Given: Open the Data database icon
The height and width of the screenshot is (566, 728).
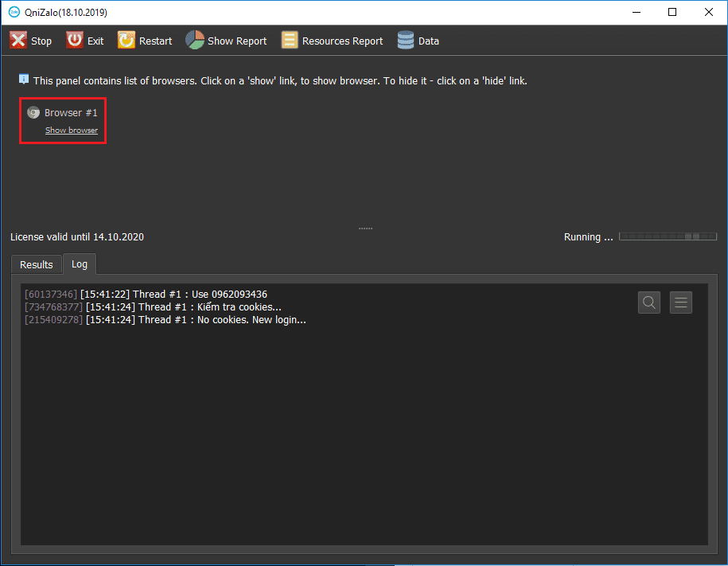Looking at the screenshot, I should [x=406, y=41].
